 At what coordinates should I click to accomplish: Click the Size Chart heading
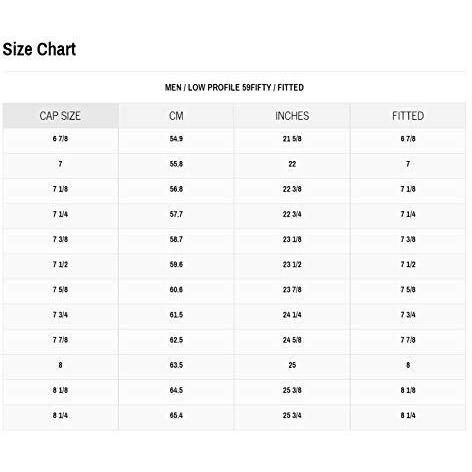pyautogui.click(x=39, y=49)
